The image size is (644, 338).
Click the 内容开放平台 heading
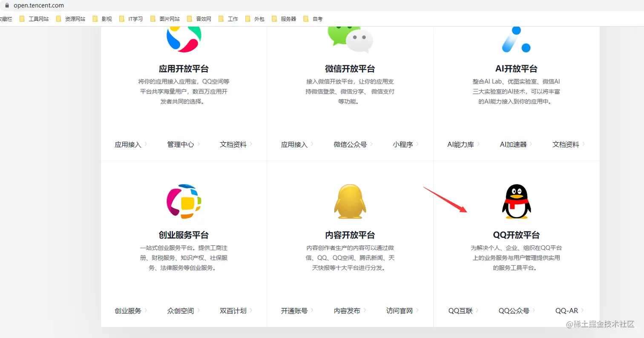(350, 235)
